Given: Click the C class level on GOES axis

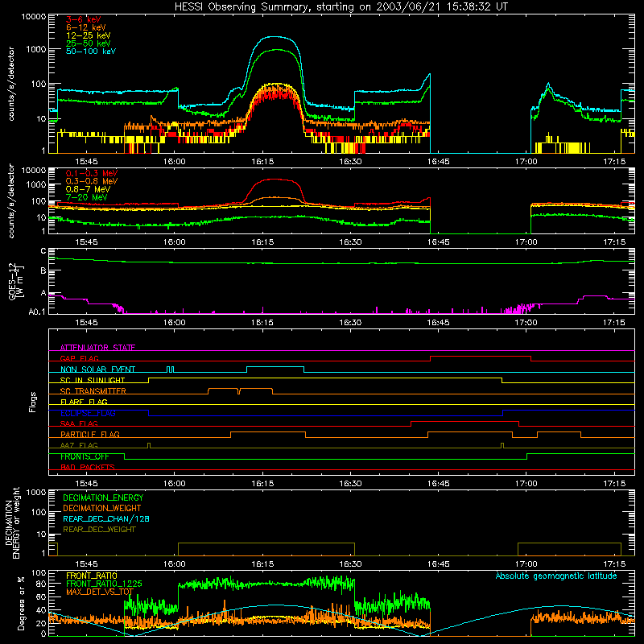Looking at the screenshot, I should pos(43,251).
